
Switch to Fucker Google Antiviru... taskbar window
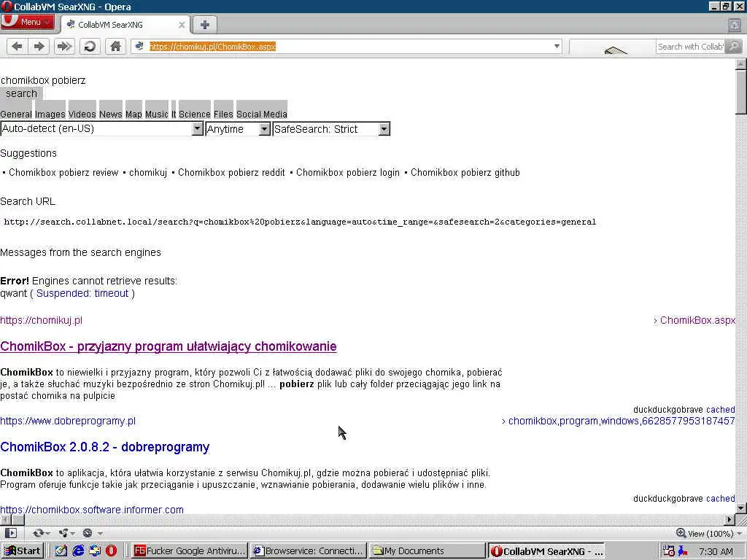click(190, 551)
